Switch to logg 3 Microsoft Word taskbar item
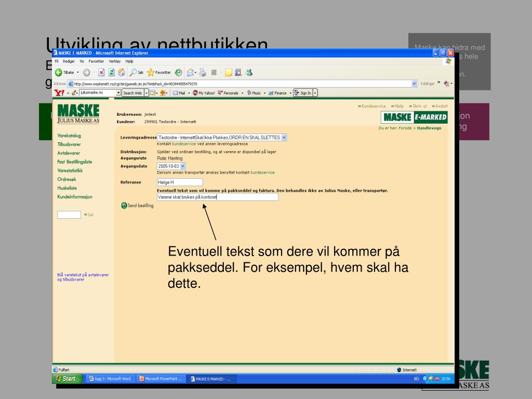Image resolution: width=532 pixels, height=399 pixels. coord(110,379)
